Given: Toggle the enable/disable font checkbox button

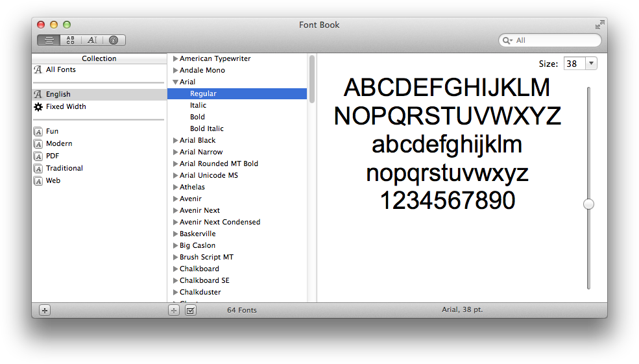Looking at the screenshot, I should [190, 310].
